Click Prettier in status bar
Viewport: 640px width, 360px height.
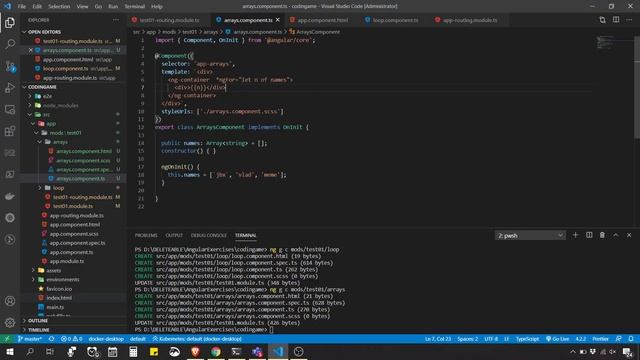pyautogui.click(x=600, y=339)
